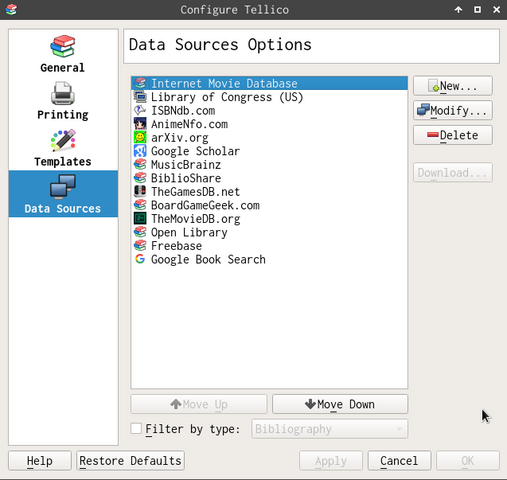Image resolution: width=507 pixels, height=480 pixels.
Task: Cancel the configuration dialog
Action: point(399,461)
